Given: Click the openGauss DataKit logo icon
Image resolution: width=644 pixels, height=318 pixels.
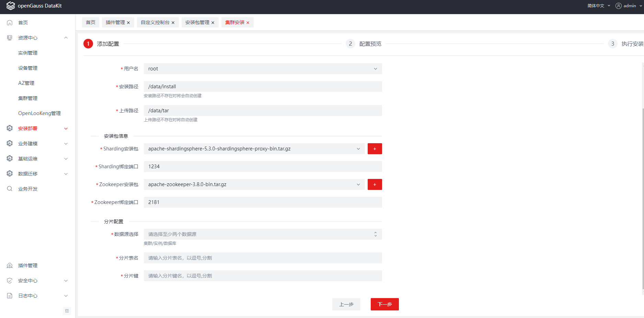Looking at the screenshot, I should point(11,6).
